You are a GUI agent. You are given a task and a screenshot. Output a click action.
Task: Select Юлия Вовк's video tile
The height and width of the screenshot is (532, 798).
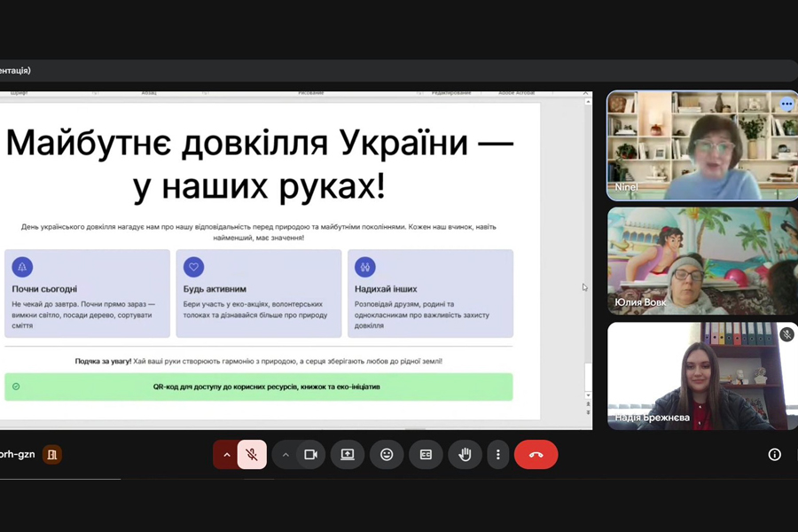coord(702,261)
